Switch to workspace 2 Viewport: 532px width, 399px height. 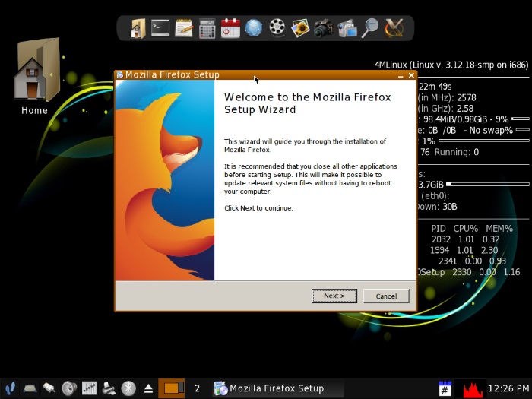pos(197,388)
